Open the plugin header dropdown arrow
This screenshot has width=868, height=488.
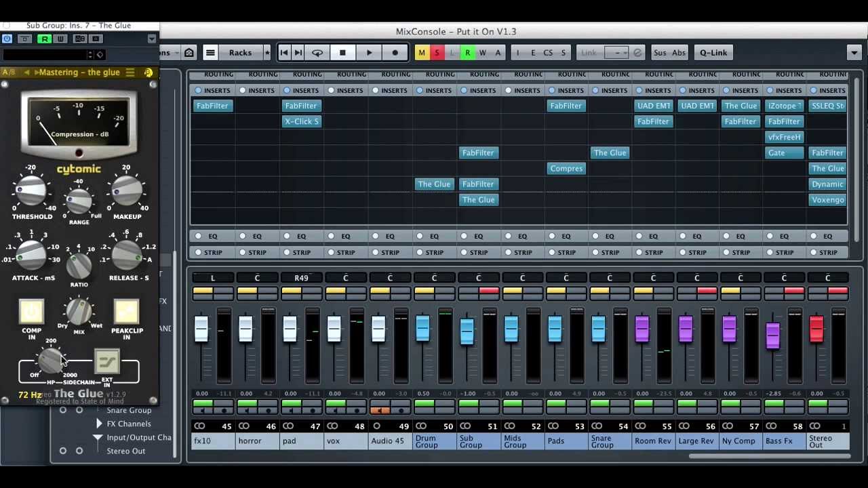click(152, 39)
